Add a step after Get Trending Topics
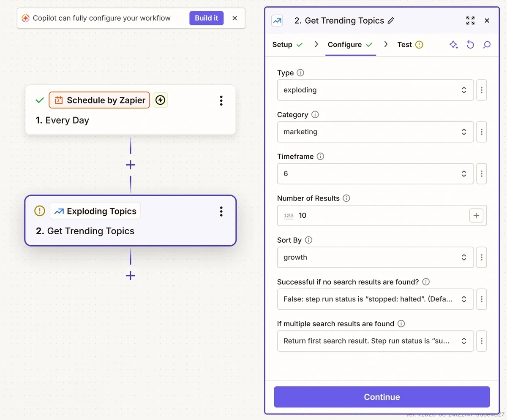The width and height of the screenshot is (507, 420). pos(131,276)
